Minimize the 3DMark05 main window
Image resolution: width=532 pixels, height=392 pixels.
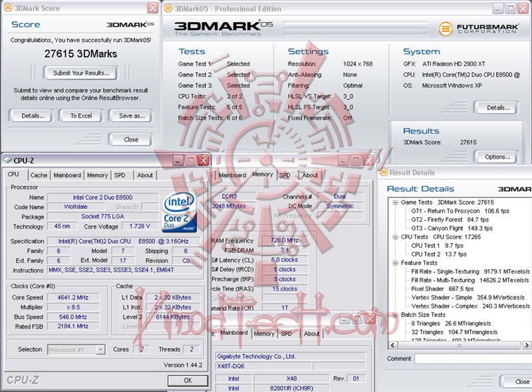coord(497,9)
